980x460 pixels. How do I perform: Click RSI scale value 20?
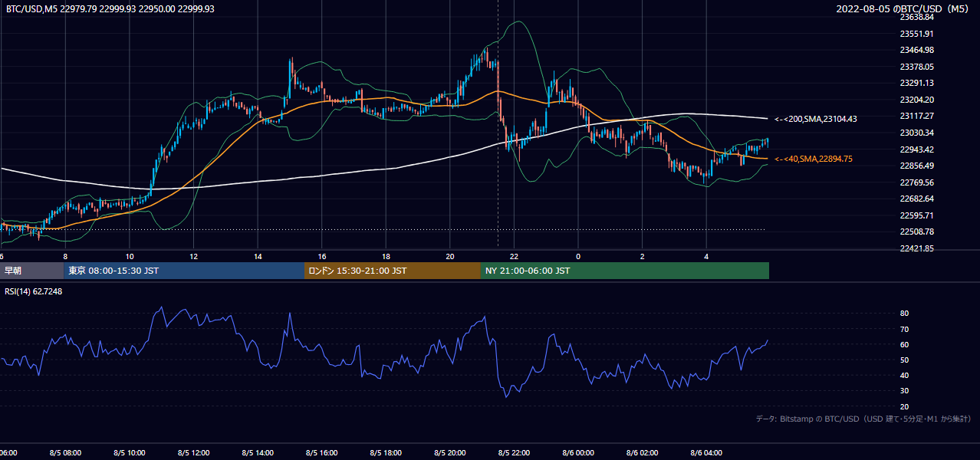pos(904,406)
